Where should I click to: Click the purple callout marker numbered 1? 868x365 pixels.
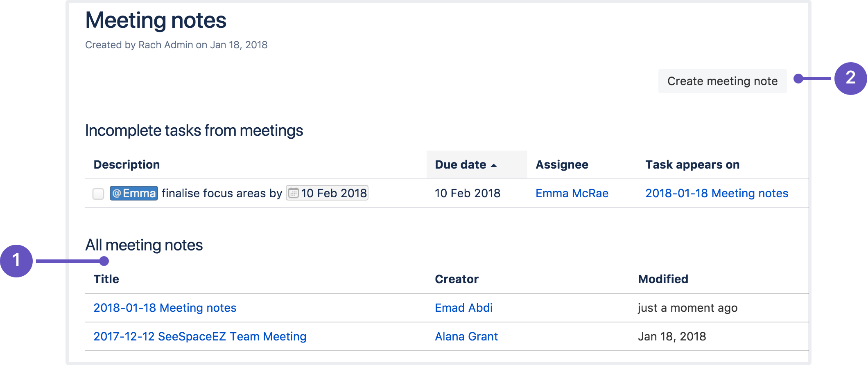click(x=16, y=261)
